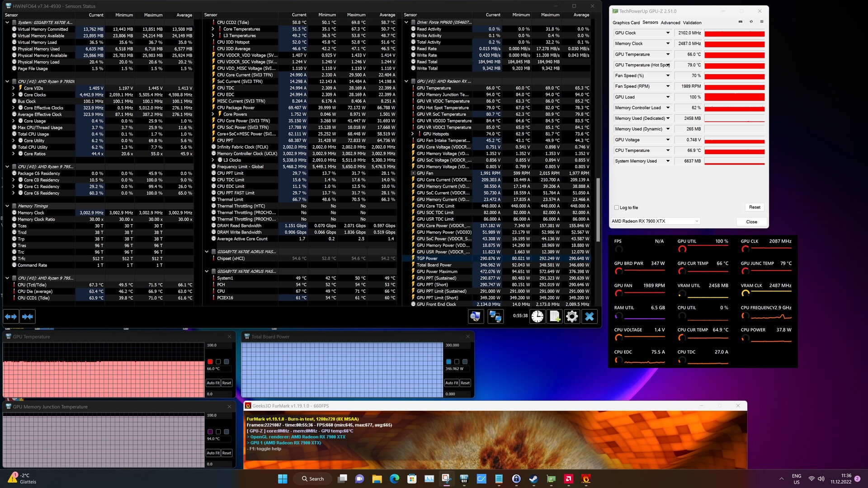Image resolution: width=868 pixels, height=488 pixels.
Task: Open Steam from the Windows taskbar
Action: pyautogui.click(x=533, y=479)
